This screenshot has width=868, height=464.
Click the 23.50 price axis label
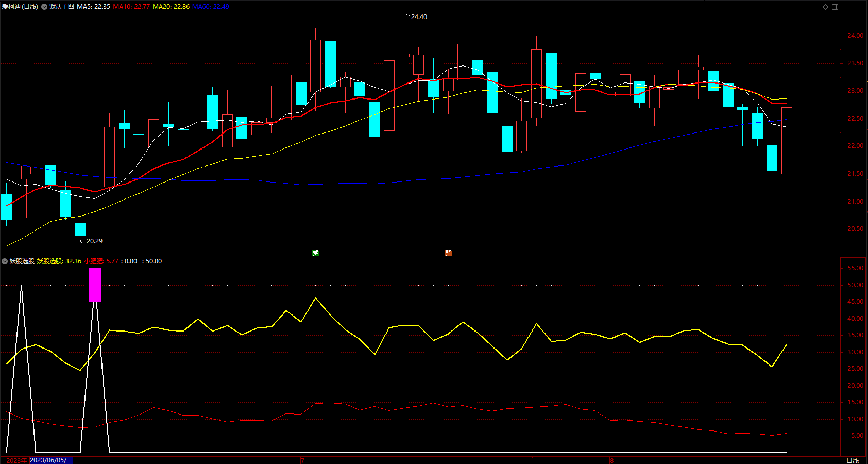click(855, 63)
